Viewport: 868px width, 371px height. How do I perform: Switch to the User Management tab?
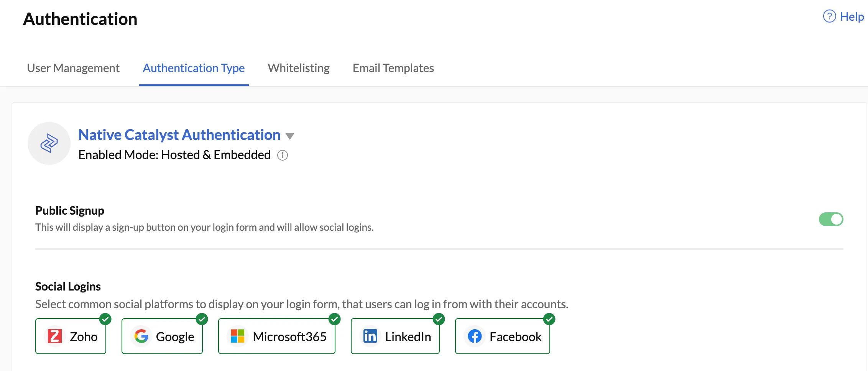click(x=73, y=68)
